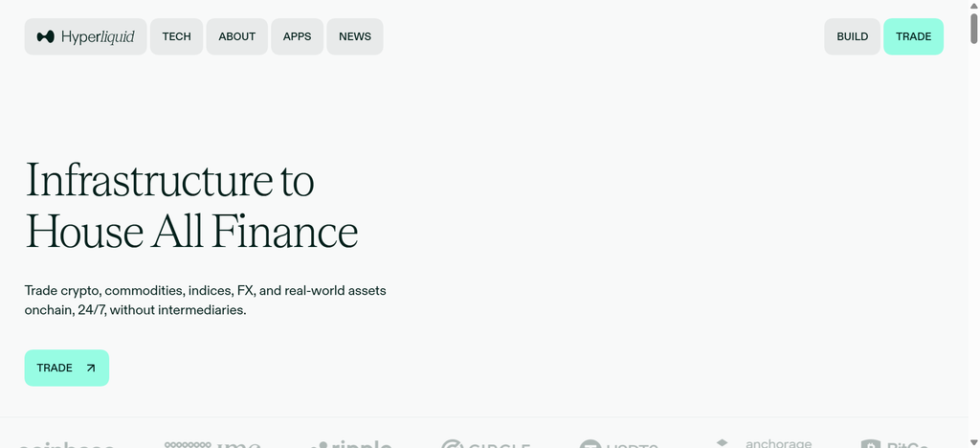This screenshot has height=448, width=980.
Task: Click the scrollbar thumb at the top of the page
Action: pyautogui.click(x=973, y=28)
